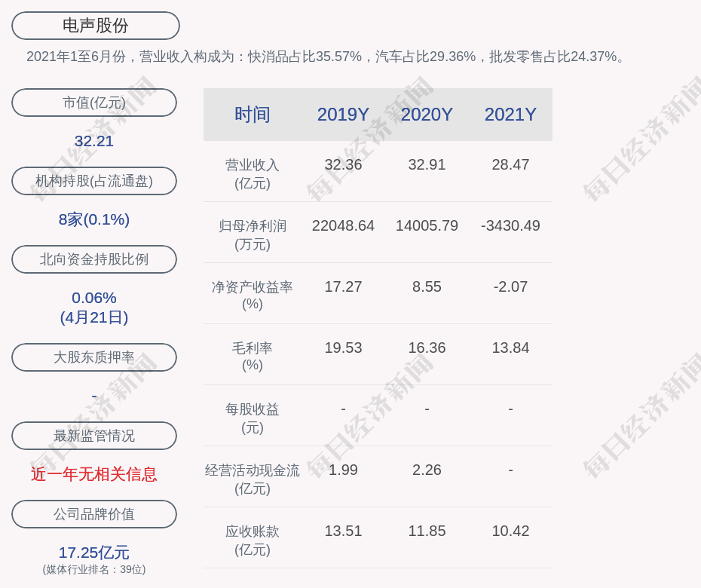Click the 大股东质押率 label pill
The width and height of the screenshot is (701, 588).
pos(94,357)
